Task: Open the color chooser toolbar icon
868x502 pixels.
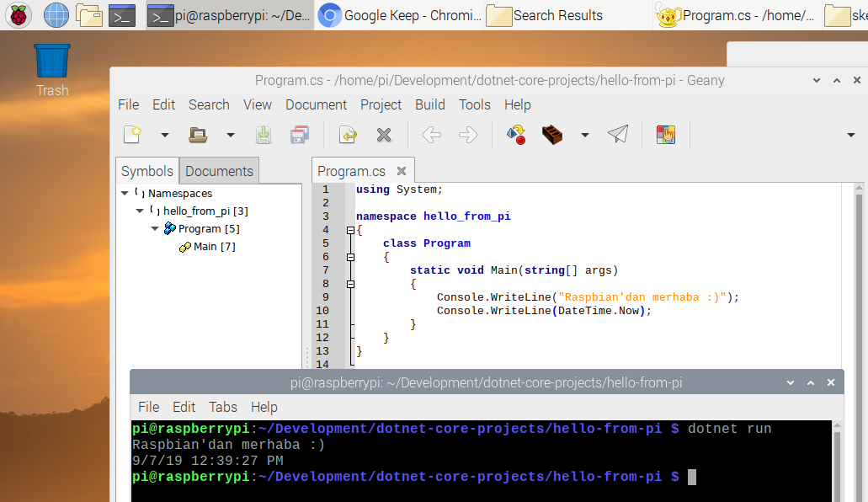Action: (x=666, y=135)
